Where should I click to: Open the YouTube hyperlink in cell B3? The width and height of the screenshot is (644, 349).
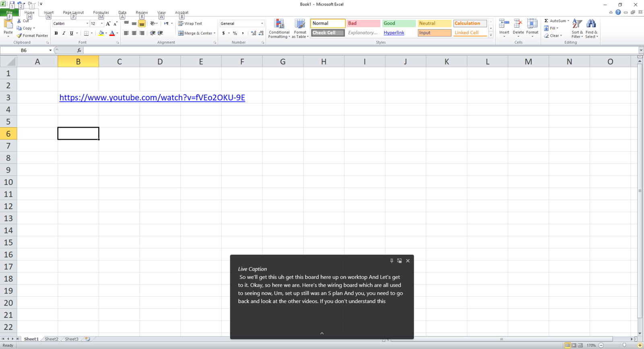click(x=152, y=98)
